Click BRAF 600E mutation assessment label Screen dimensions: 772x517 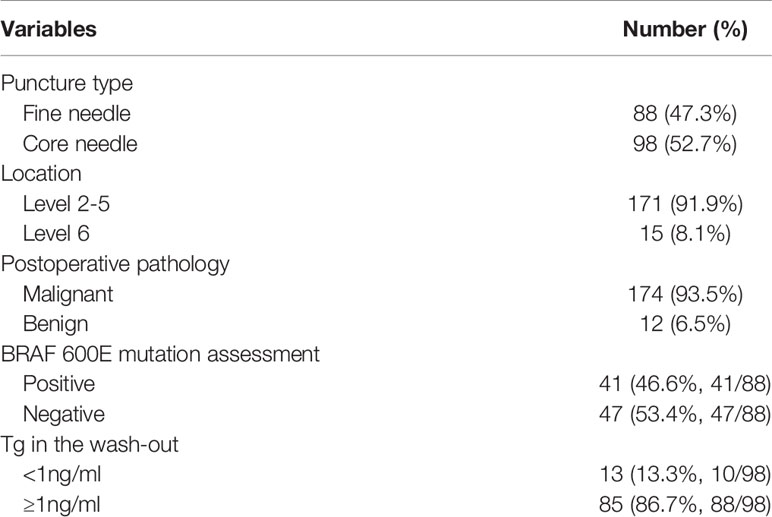pyautogui.click(x=160, y=354)
